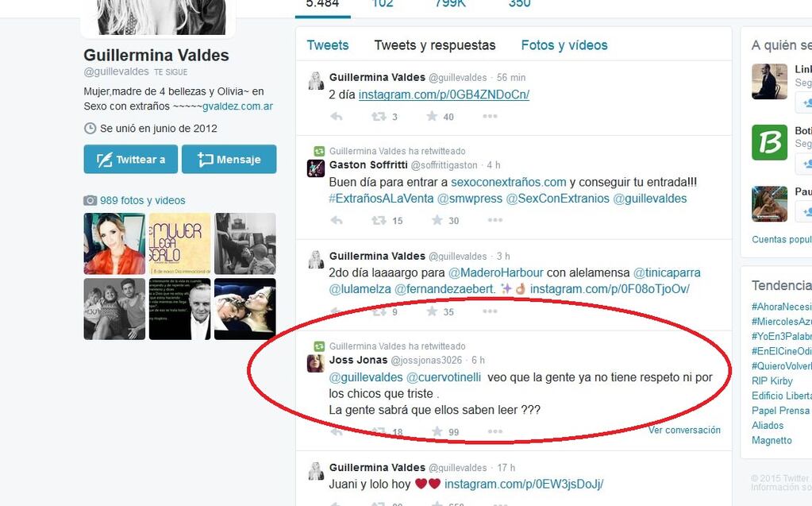Open instagram.com/p/0EW3jsDoJj/ link
812x506 pixels.
point(524,485)
